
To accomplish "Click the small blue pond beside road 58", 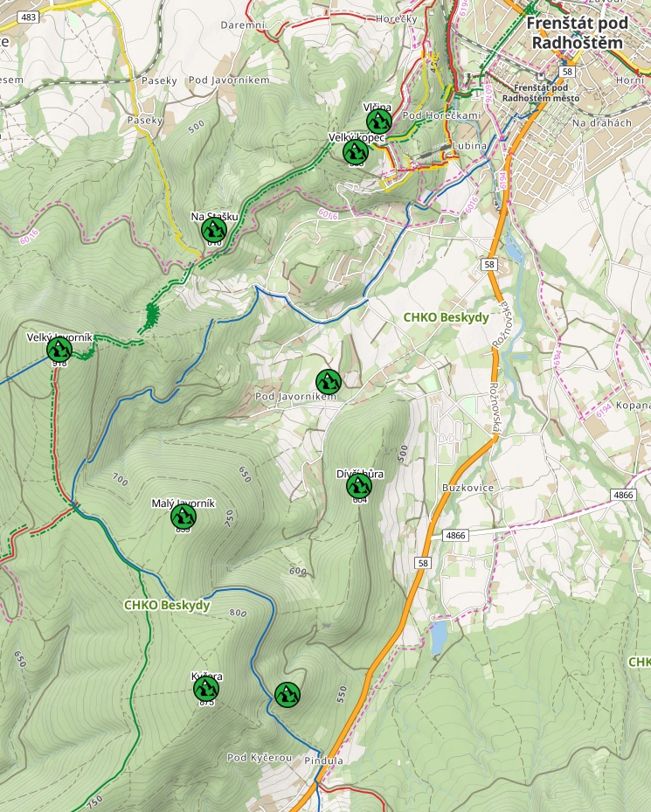I will pos(438,638).
